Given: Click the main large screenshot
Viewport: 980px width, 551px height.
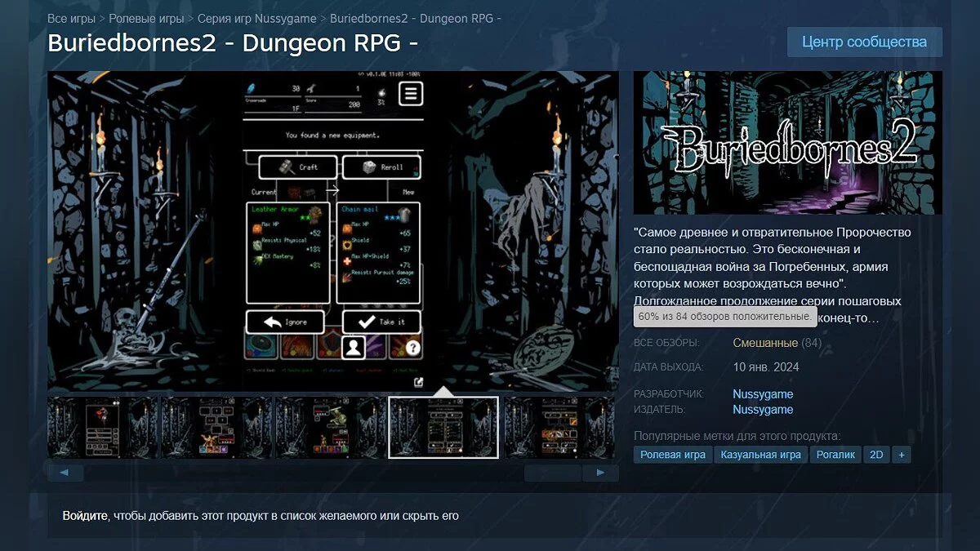Looking at the screenshot, I should [x=332, y=230].
